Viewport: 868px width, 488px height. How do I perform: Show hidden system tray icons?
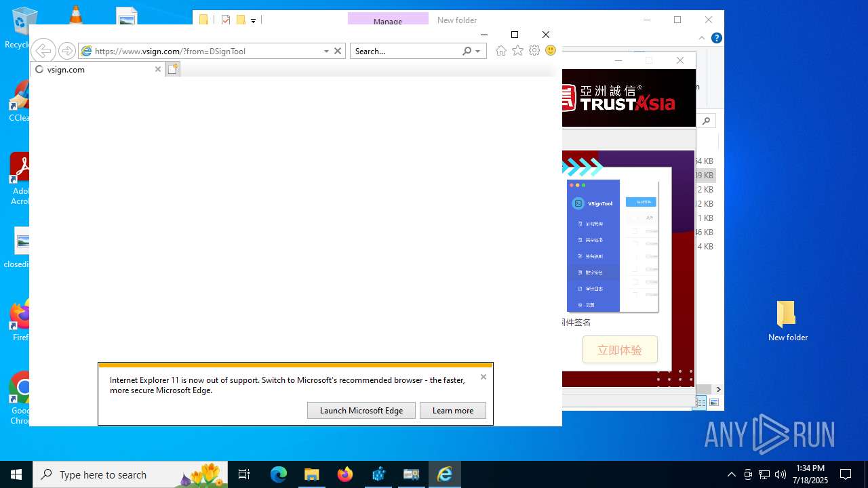click(732, 474)
